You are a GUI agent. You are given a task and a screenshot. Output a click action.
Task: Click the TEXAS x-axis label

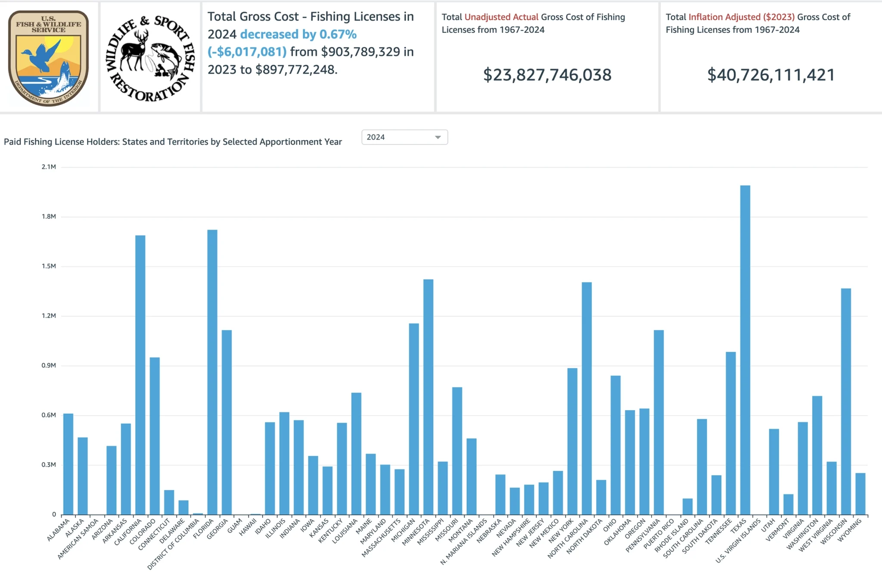[738, 527]
